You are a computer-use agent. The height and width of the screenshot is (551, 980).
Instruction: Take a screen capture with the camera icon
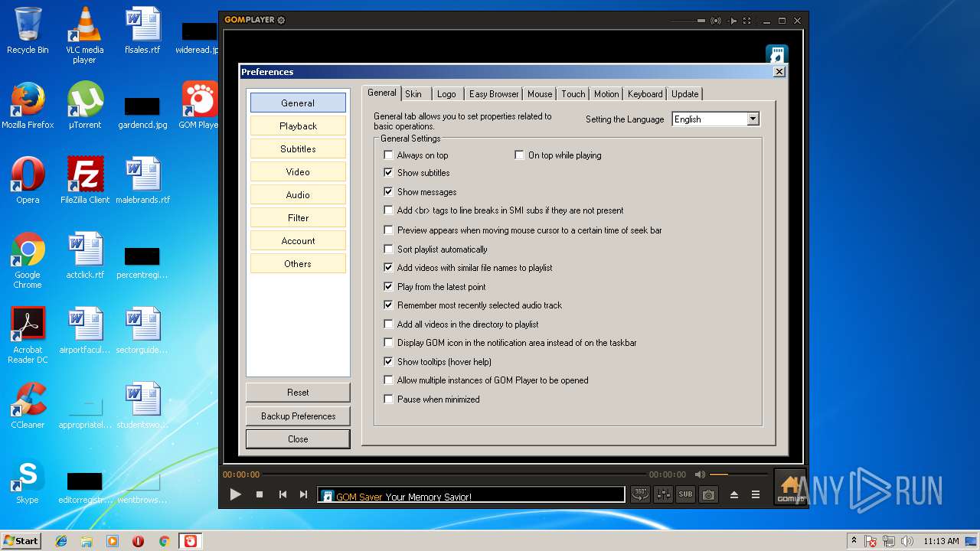click(x=709, y=495)
